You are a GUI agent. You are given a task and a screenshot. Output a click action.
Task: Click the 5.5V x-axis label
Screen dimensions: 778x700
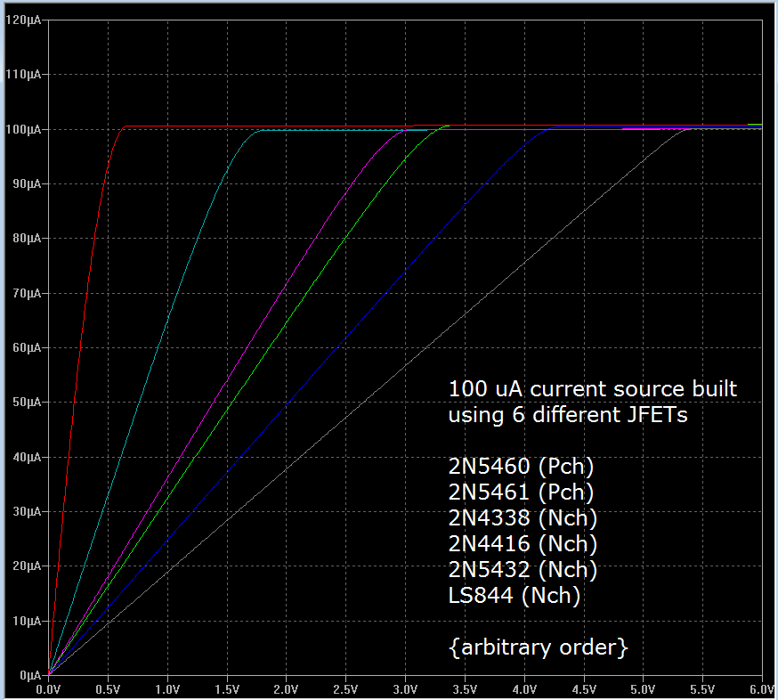tap(702, 689)
